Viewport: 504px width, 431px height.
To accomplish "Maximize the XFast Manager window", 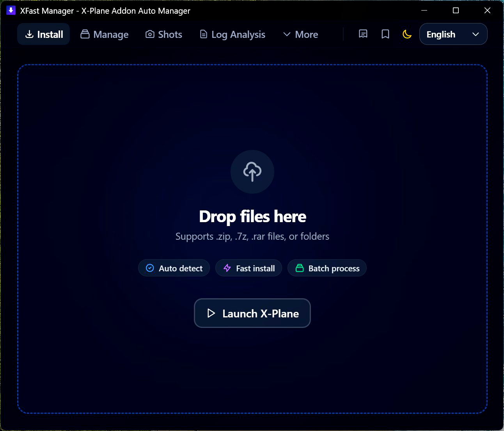I will [456, 11].
